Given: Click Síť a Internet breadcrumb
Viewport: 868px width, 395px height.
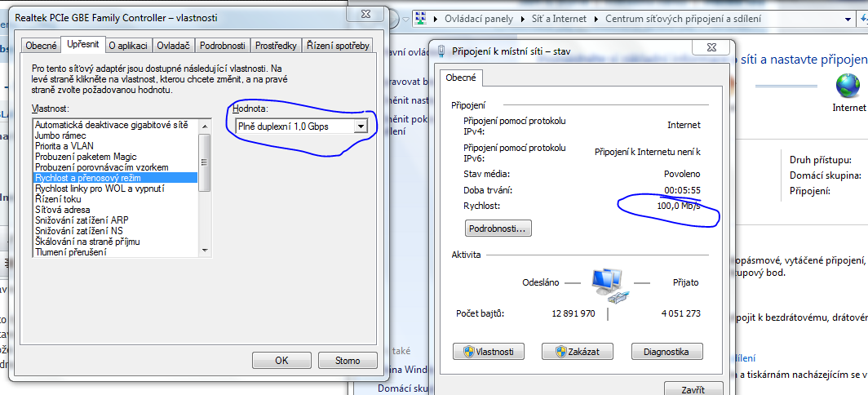Looking at the screenshot, I should (x=559, y=18).
